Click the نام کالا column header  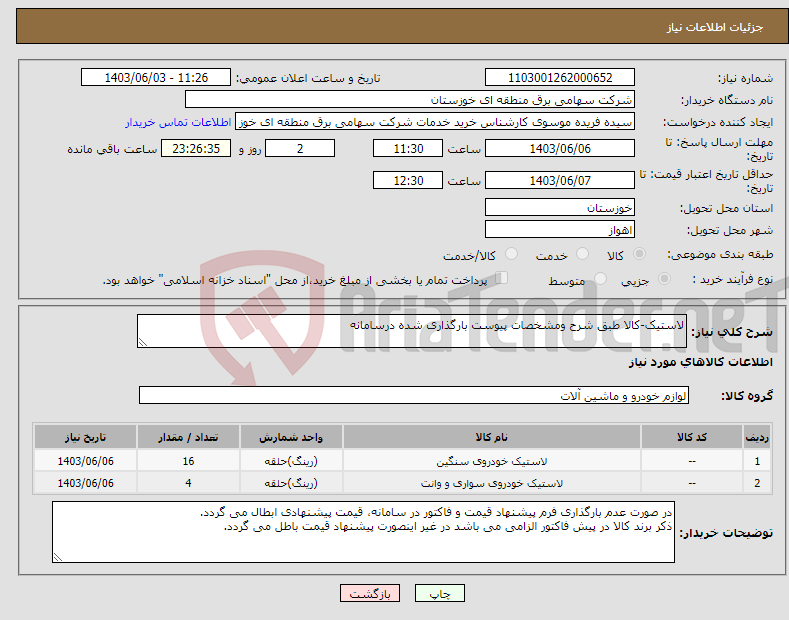[x=492, y=437]
